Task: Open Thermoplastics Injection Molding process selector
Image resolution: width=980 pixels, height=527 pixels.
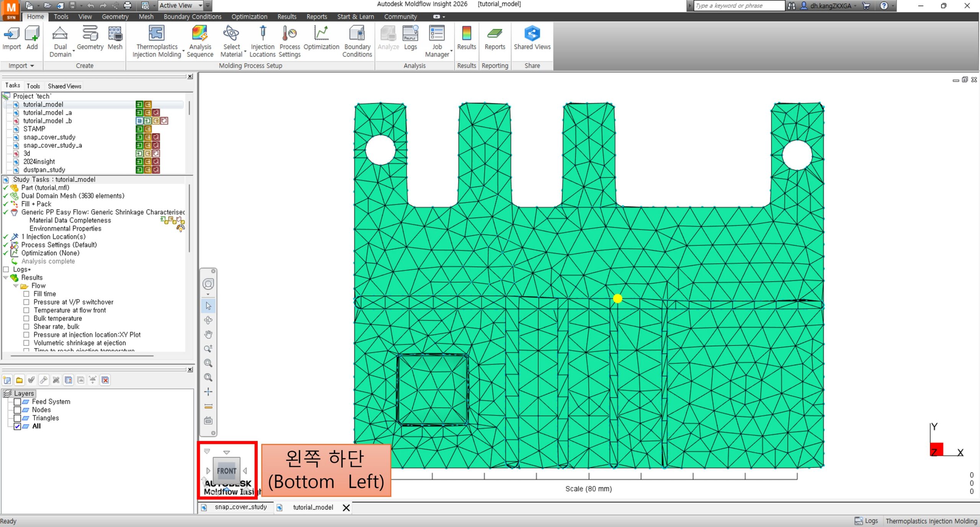Action: [157, 41]
